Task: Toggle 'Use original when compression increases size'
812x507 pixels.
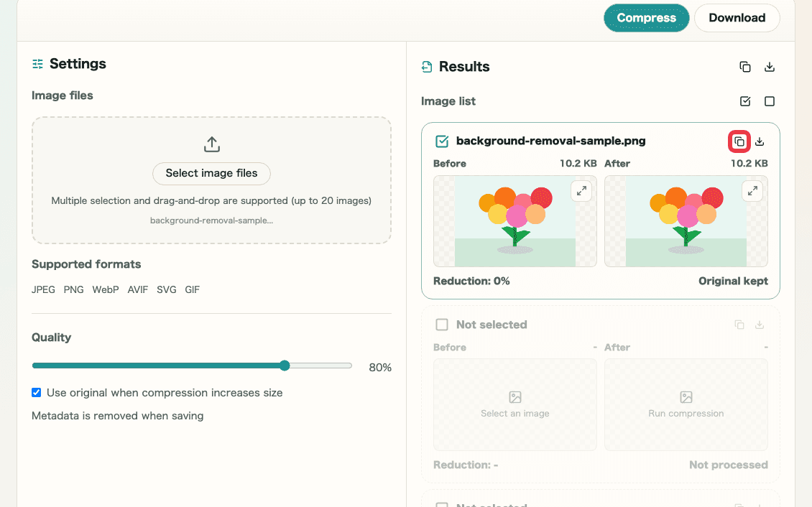Action: point(36,393)
